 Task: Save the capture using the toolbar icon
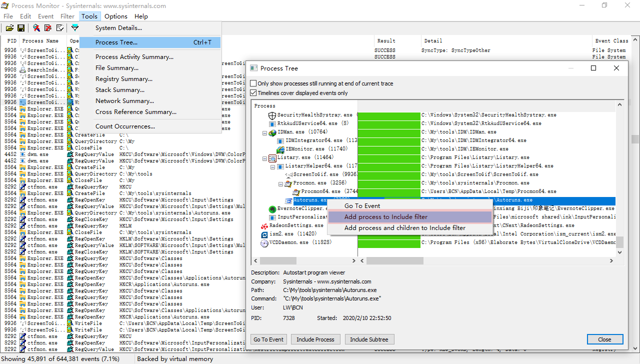pos(20,28)
